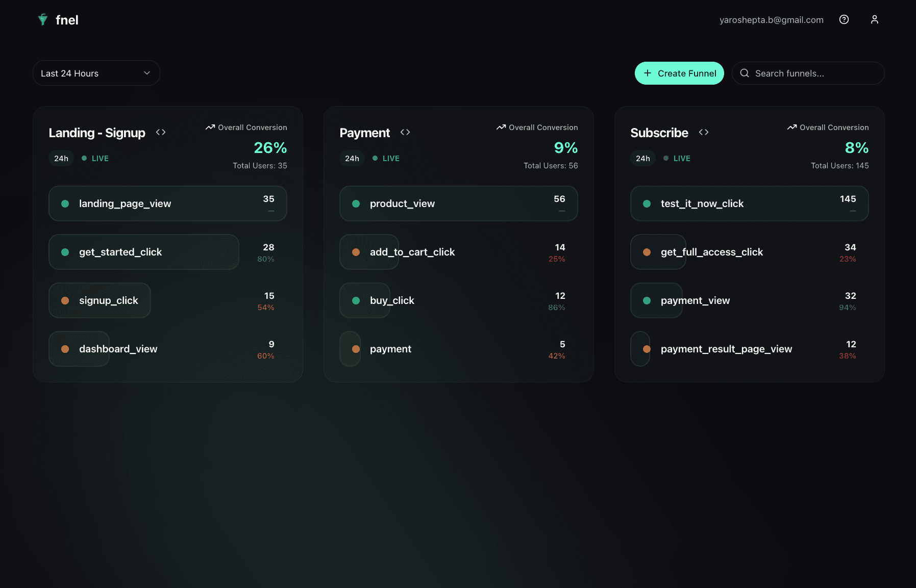Click the Total Users: 56 text

pos(551,165)
